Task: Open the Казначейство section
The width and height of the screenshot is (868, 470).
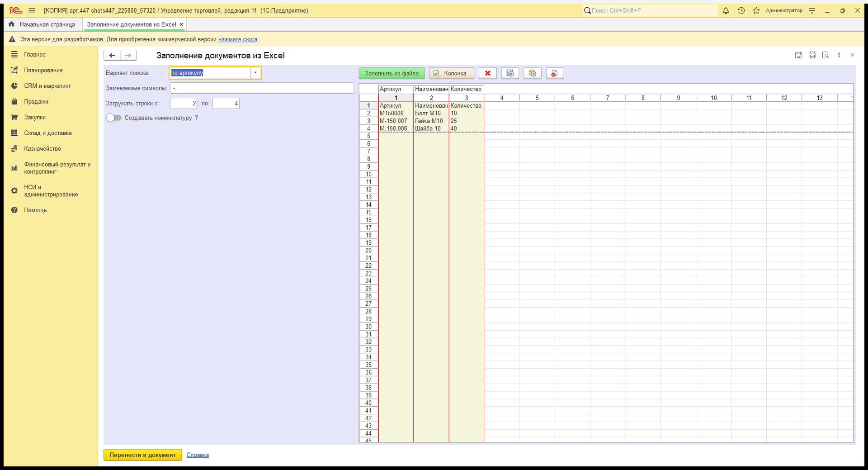Action: click(42, 149)
